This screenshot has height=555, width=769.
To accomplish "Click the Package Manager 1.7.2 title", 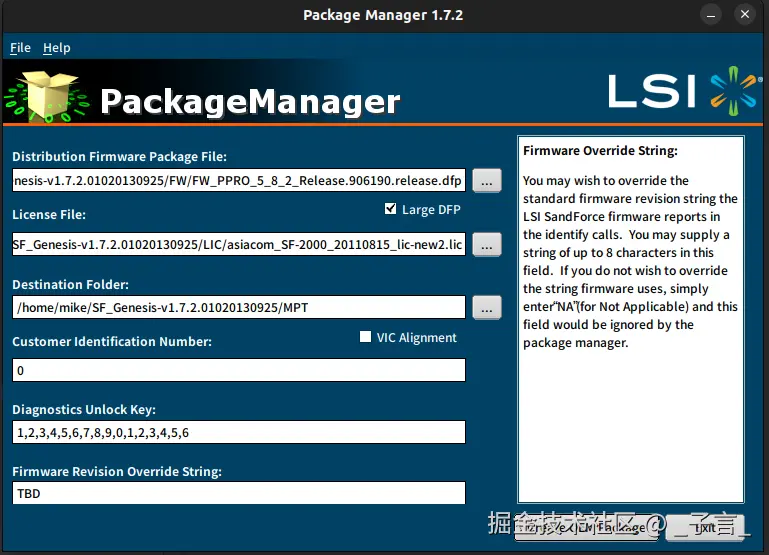I will point(383,15).
